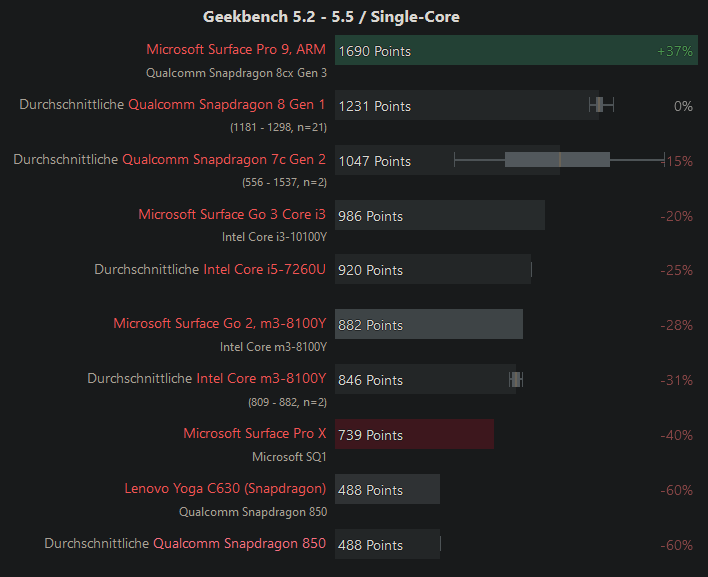Click the 846 Points bar
The height and width of the screenshot is (577, 708).
click(x=425, y=379)
